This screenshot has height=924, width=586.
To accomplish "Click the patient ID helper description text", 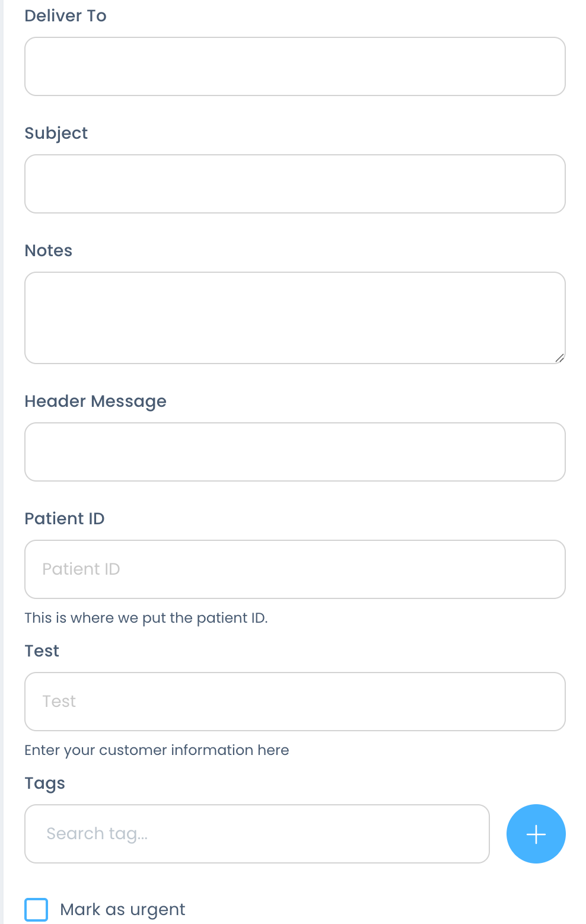I will [146, 618].
